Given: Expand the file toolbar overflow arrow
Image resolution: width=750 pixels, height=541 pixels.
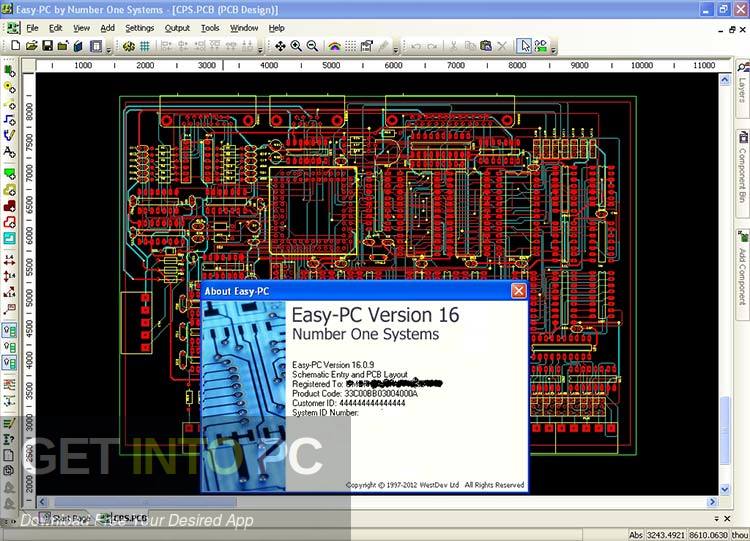Looking at the screenshot, I should tap(109, 49).
